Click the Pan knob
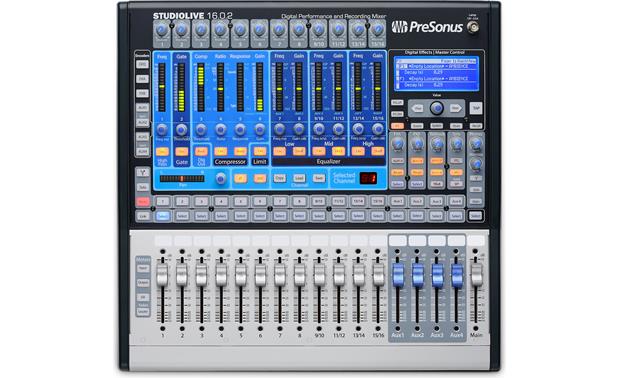 pyautogui.click(x=221, y=179)
